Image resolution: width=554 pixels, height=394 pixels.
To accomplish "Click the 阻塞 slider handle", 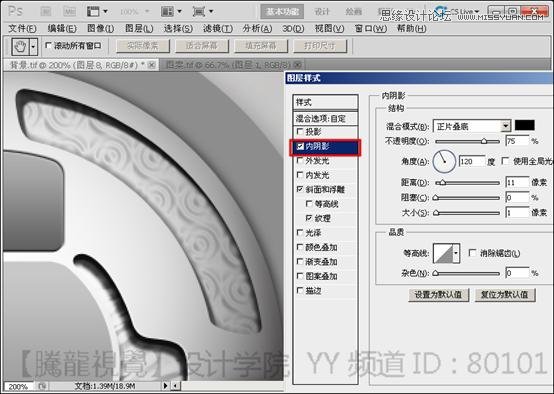I will (x=436, y=198).
